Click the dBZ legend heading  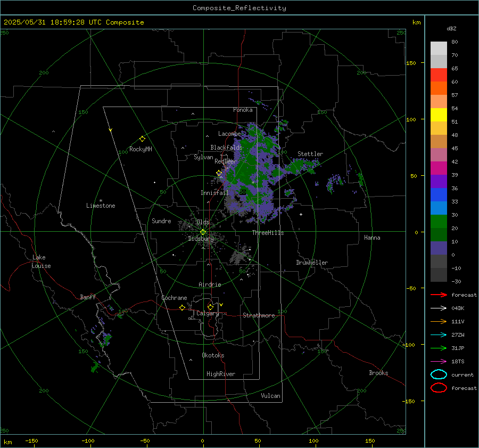(x=451, y=28)
